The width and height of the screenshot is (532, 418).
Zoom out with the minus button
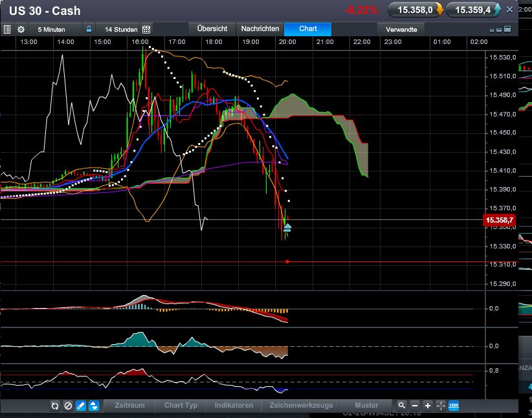(415, 406)
